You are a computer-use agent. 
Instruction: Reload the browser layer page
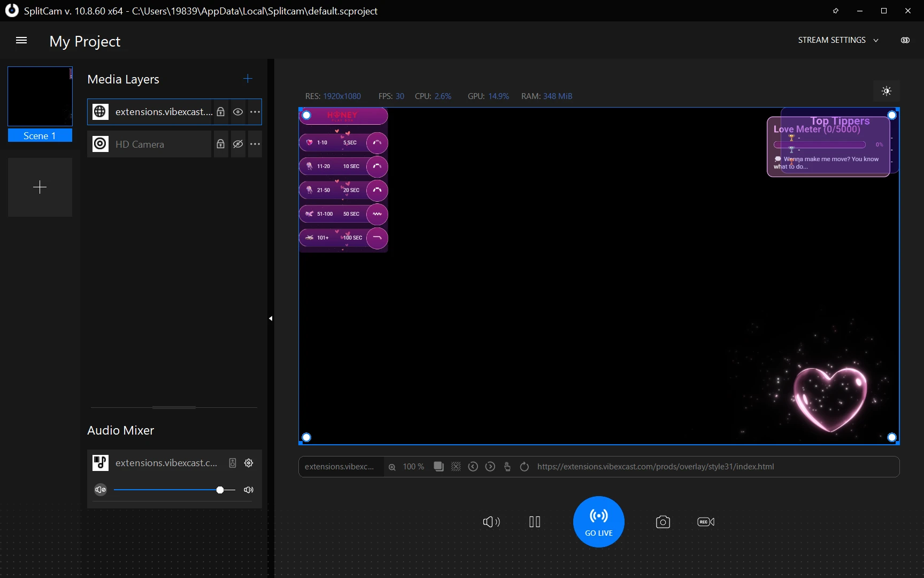pyautogui.click(x=524, y=467)
